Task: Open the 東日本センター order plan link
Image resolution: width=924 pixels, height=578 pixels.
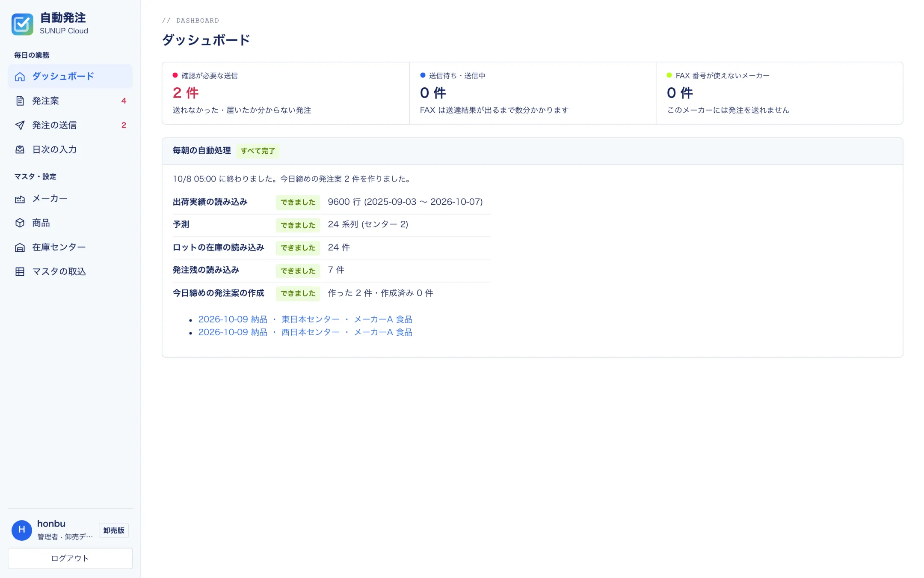Action: pos(305,319)
